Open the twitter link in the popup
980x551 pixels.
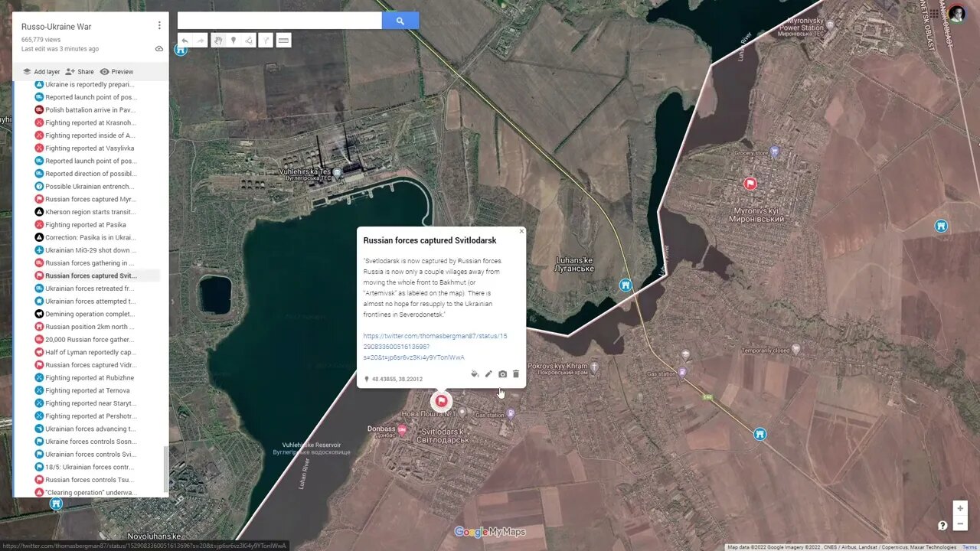pos(435,346)
